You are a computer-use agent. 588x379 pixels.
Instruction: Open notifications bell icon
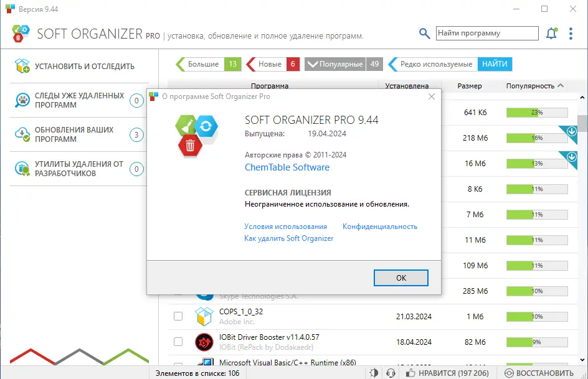coord(552,34)
